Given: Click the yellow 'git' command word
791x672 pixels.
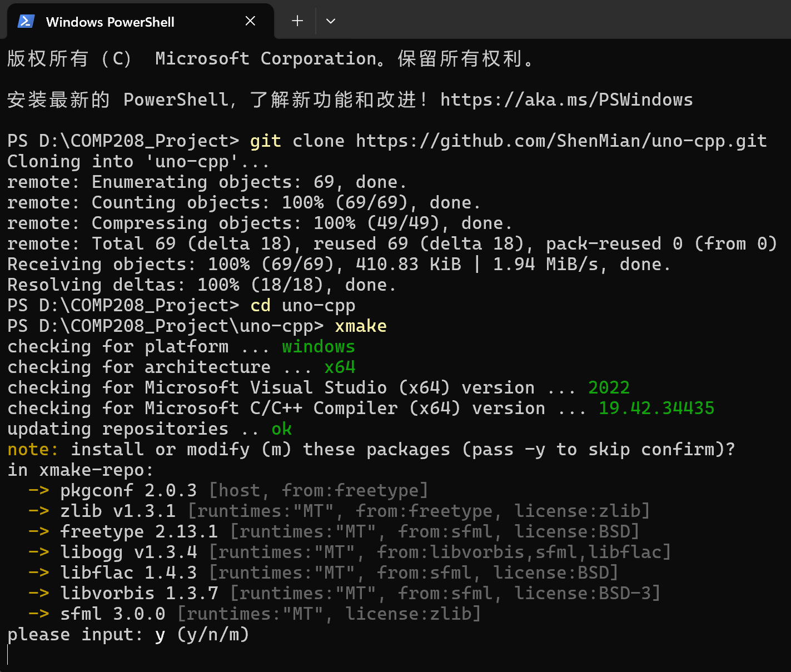Looking at the screenshot, I should click(266, 141).
